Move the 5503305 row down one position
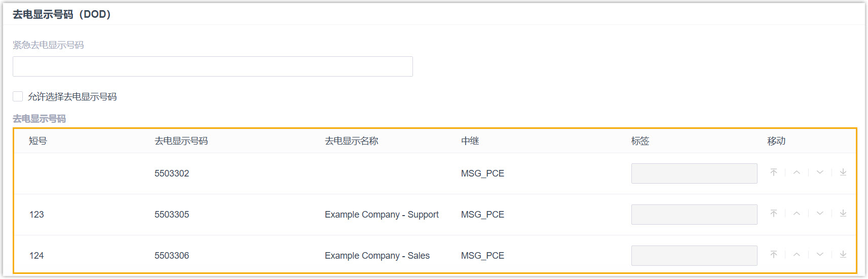The width and height of the screenshot is (868, 279). click(x=820, y=214)
